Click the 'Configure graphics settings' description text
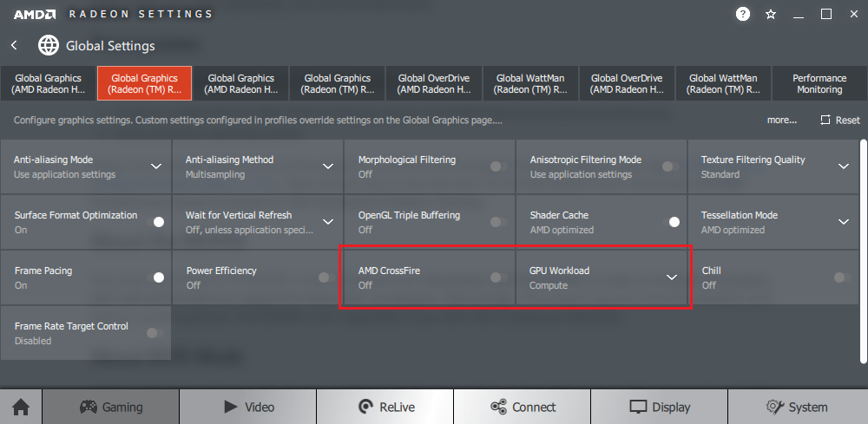868x424 pixels. [258, 120]
